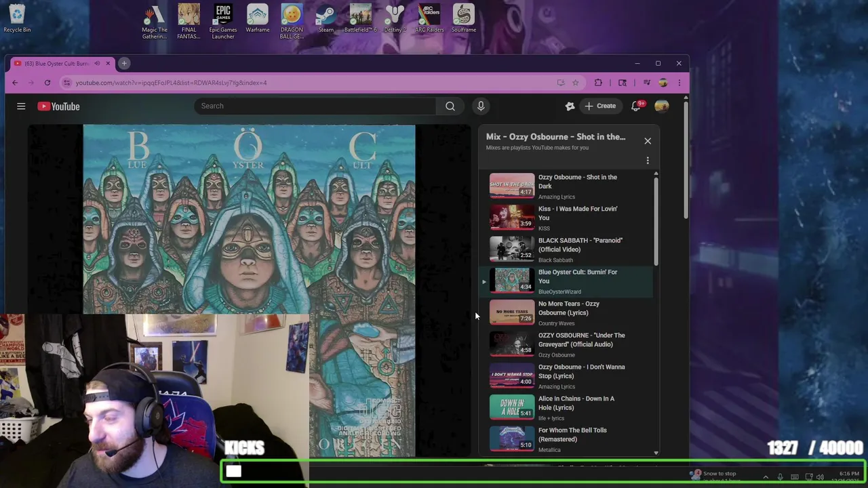868x488 pixels.
Task: Select the Blue Oyster Cult YouTube tab
Action: pos(56,63)
